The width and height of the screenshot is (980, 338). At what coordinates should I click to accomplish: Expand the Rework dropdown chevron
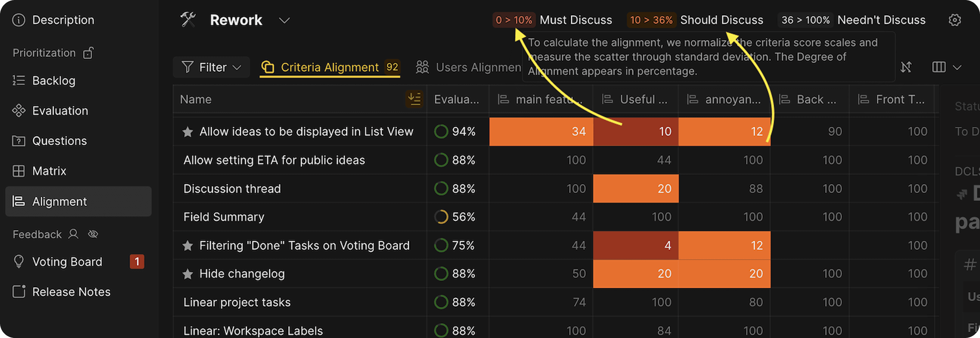[x=284, y=20]
